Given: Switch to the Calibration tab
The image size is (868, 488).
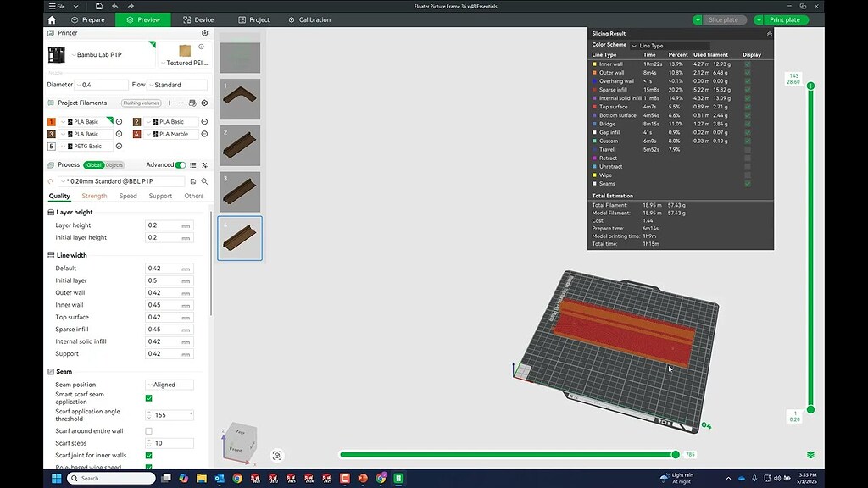Looking at the screenshot, I should [x=309, y=20].
